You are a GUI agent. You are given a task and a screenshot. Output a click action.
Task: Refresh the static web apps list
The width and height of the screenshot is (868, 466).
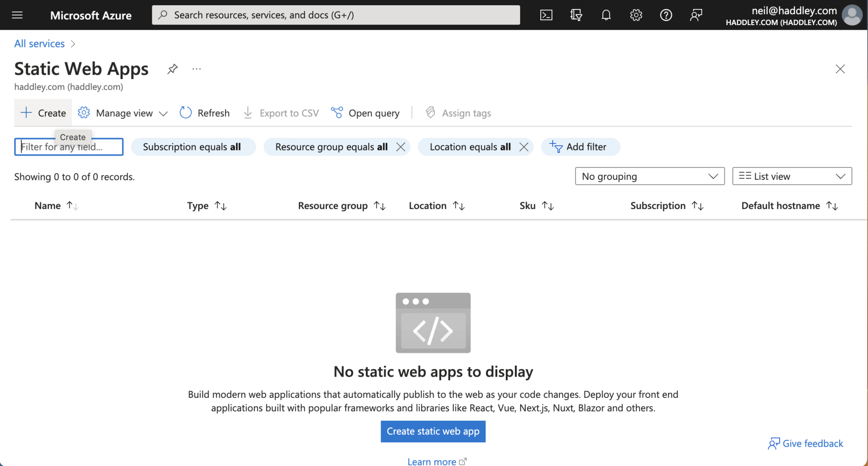205,113
